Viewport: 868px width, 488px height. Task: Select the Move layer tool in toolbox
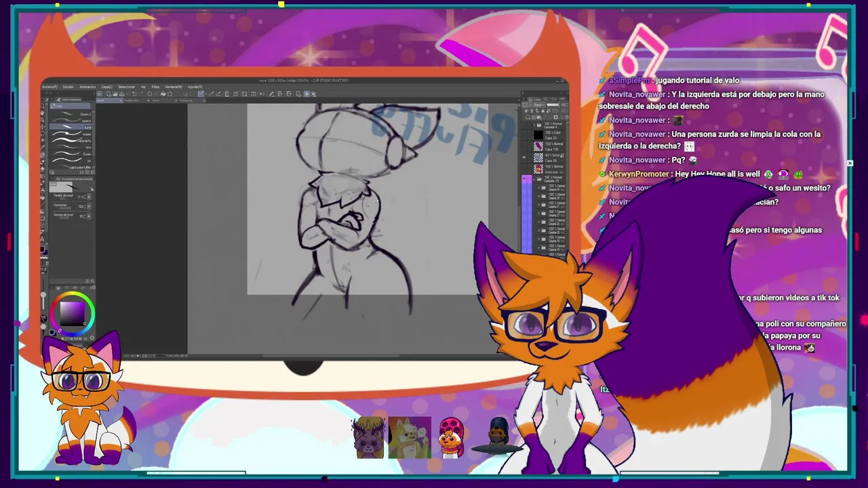[x=43, y=127]
